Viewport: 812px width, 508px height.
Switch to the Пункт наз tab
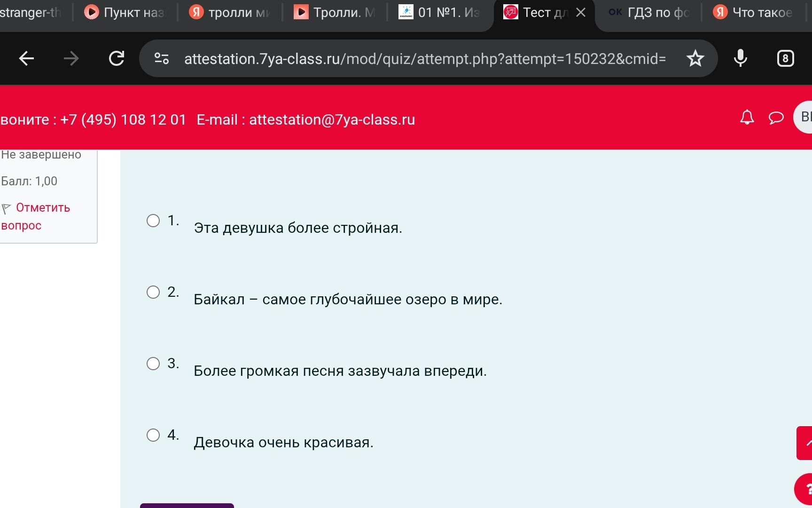click(125, 13)
